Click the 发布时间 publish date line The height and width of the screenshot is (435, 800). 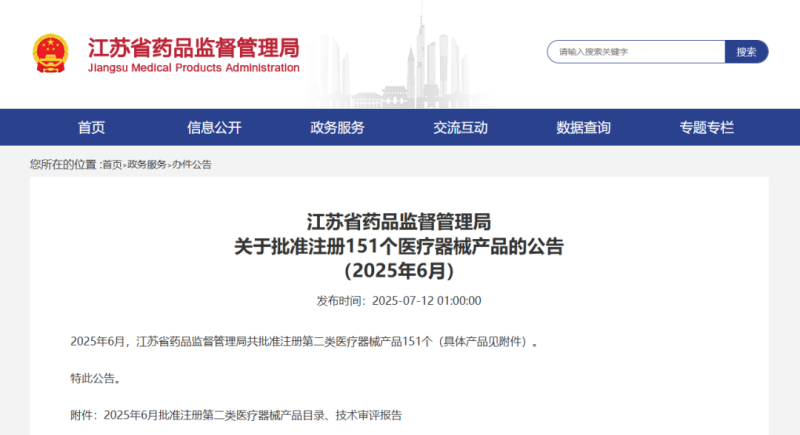pyautogui.click(x=399, y=300)
